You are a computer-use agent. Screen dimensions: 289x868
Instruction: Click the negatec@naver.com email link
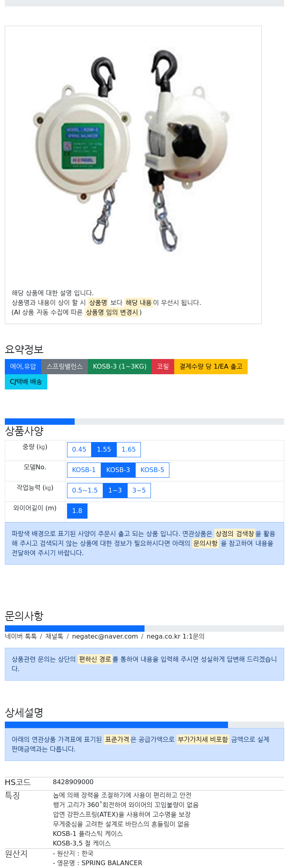[105, 636]
